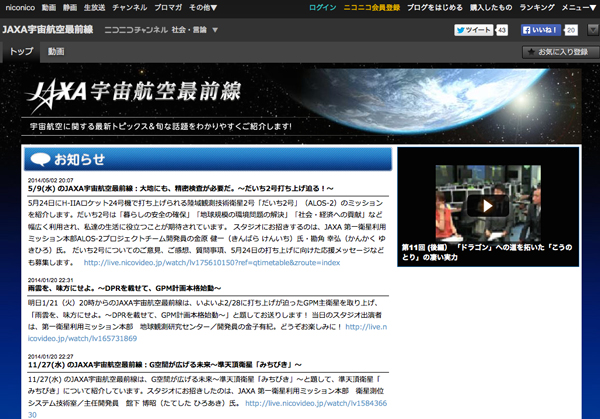Open the 生放送 menu item
Screen dimensions: 600x419
coord(94,7)
